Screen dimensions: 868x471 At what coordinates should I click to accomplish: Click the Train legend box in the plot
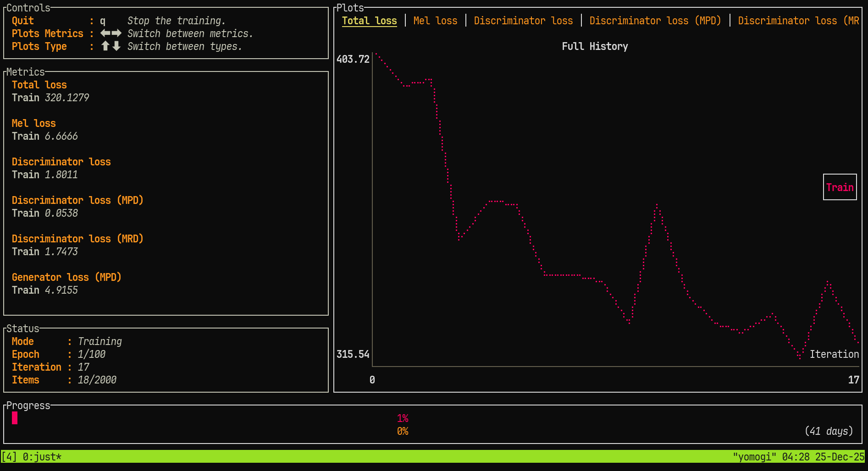840,187
